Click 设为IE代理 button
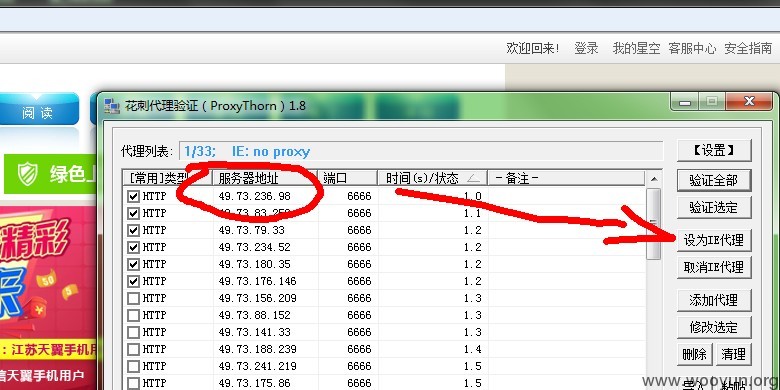Screen dimensions: 780x390 [x=714, y=241]
